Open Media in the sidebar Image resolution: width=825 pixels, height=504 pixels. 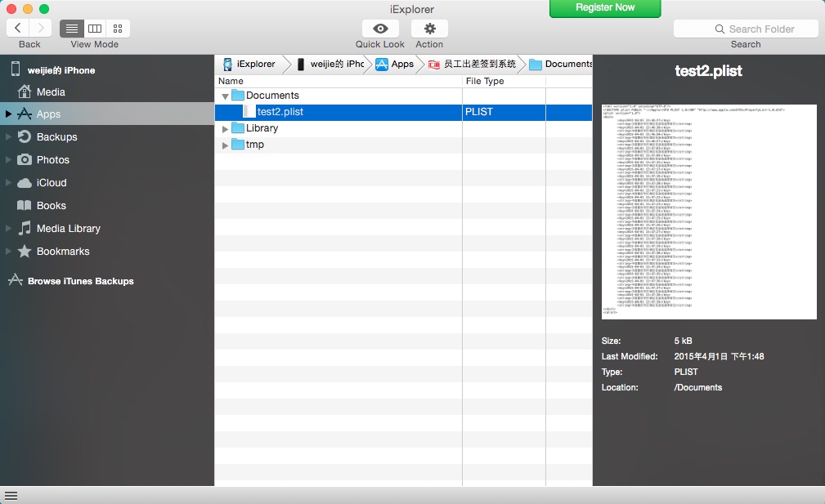coord(51,92)
